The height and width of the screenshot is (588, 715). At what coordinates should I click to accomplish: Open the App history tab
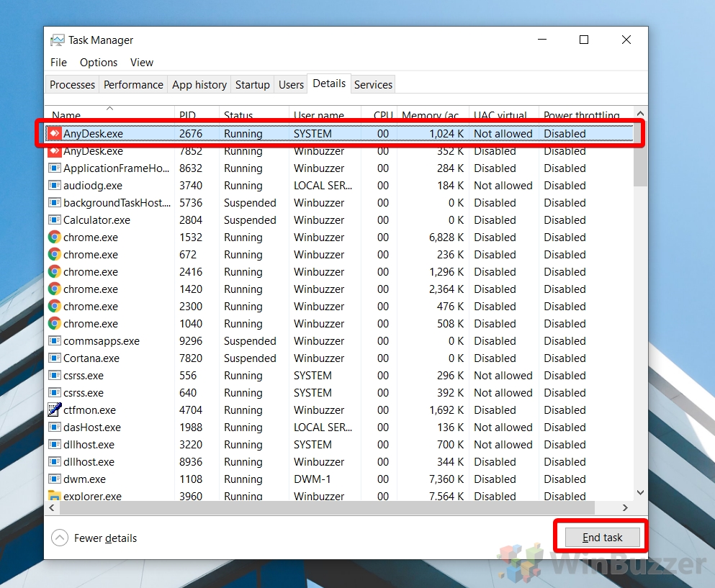[199, 85]
